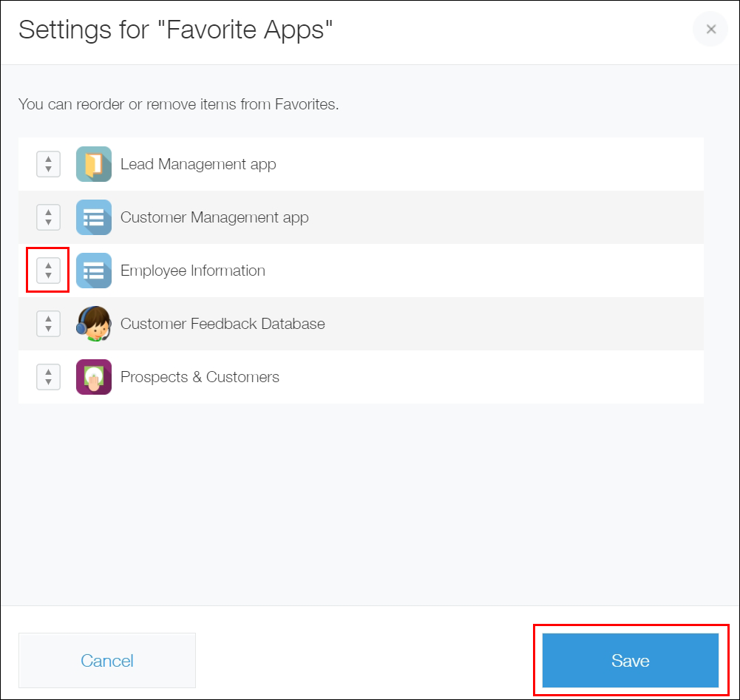Click the Customer Feedback Database avatar icon
Screen dimensions: 740x700
93,324
